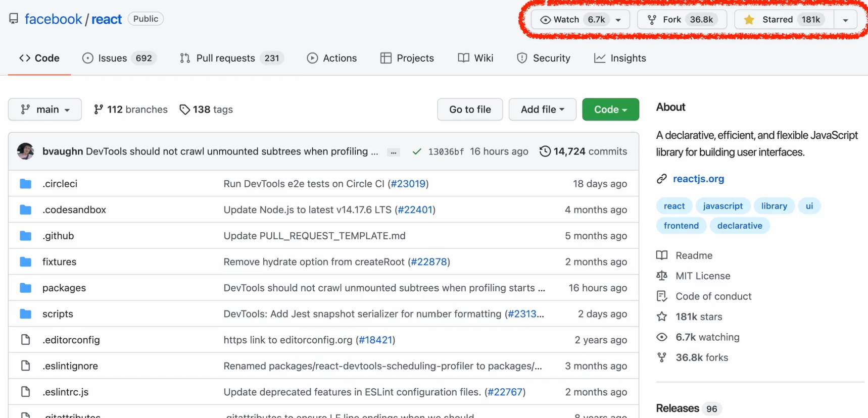Open bvaughn's profile link
The height and width of the screenshot is (418, 868).
[63, 151]
